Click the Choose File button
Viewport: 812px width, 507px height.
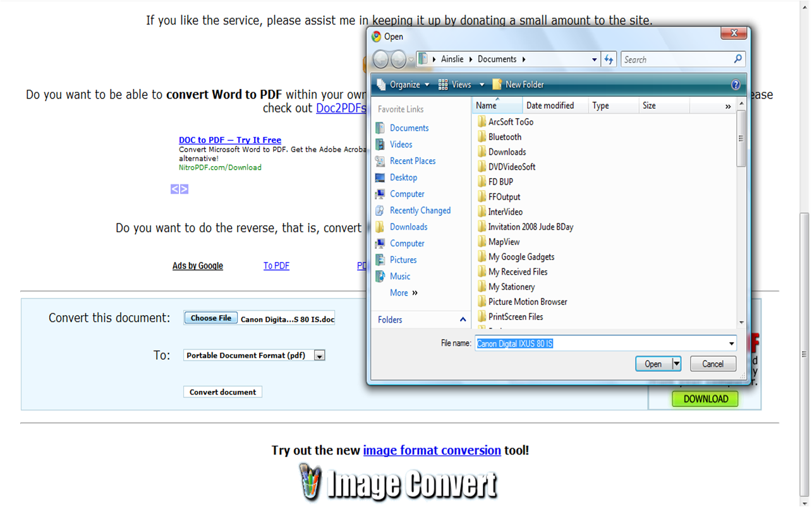[x=211, y=318]
